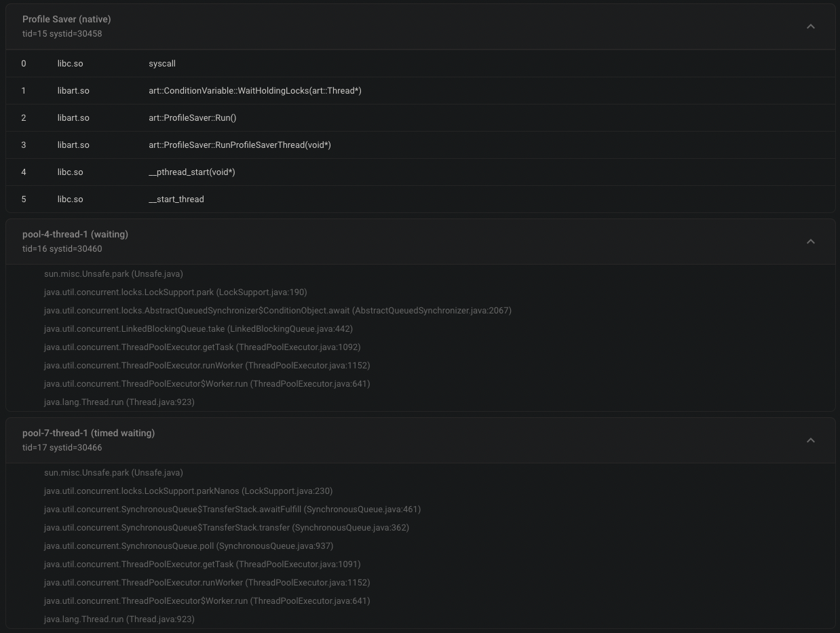Select the SynchronousQueue.poll frame
This screenshot has height=633, width=840.
coord(189,545)
